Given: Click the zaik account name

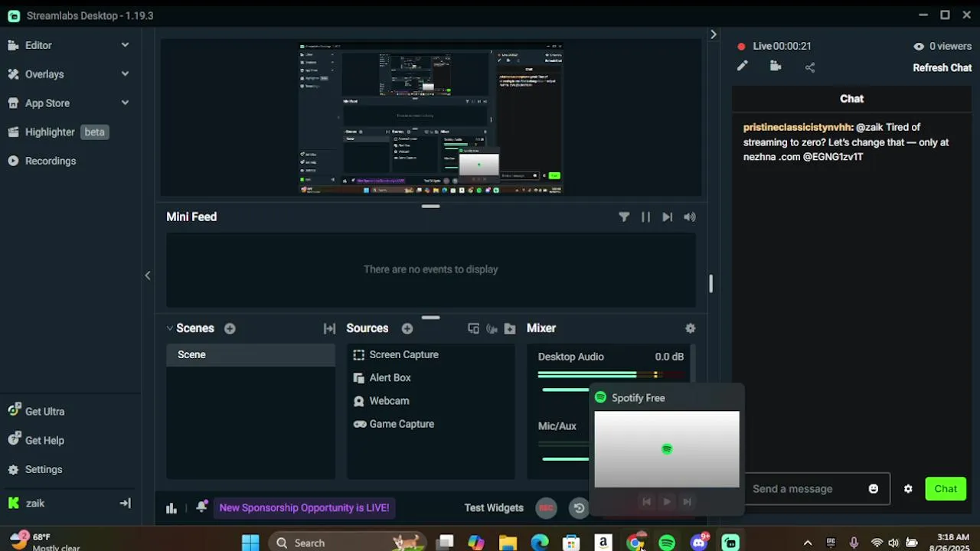Looking at the screenshot, I should (x=35, y=504).
